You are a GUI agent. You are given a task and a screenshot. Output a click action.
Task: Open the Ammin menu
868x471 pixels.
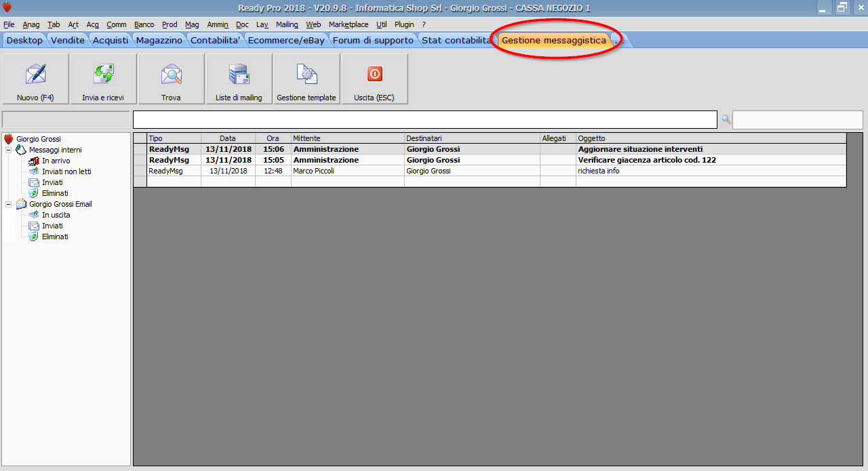coord(218,24)
